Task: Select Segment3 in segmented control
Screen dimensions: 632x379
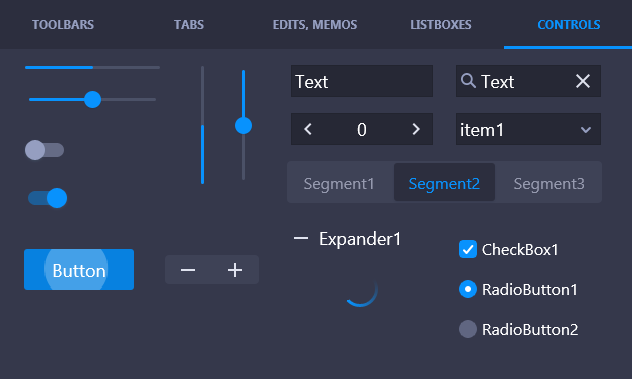Action: (x=549, y=183)
